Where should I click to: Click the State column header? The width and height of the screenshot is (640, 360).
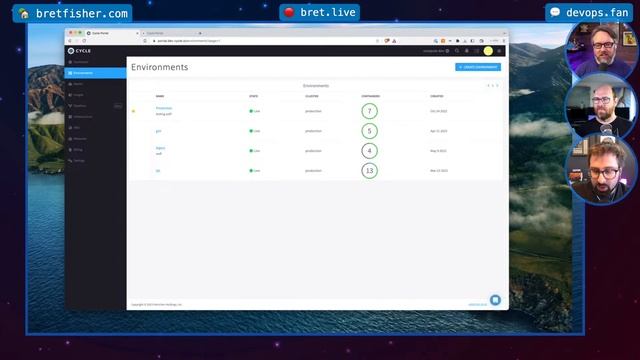click(x=253, y=96)
